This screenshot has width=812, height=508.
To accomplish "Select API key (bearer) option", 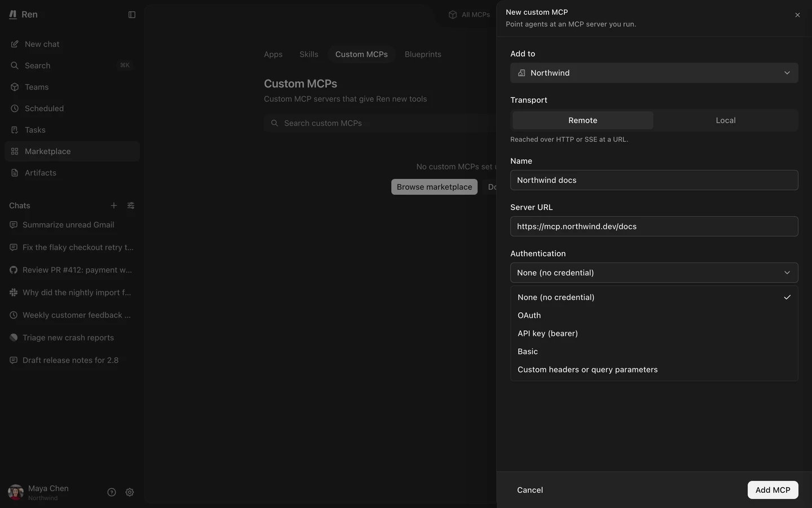I will point(654,334).
